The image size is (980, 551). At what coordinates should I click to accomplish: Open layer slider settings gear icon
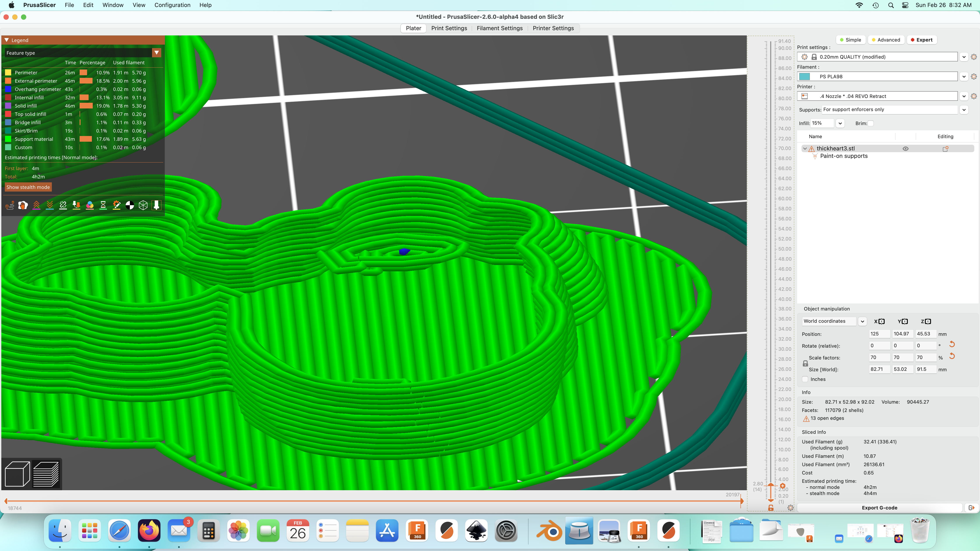pyautogui.click(x=791, y=508)
